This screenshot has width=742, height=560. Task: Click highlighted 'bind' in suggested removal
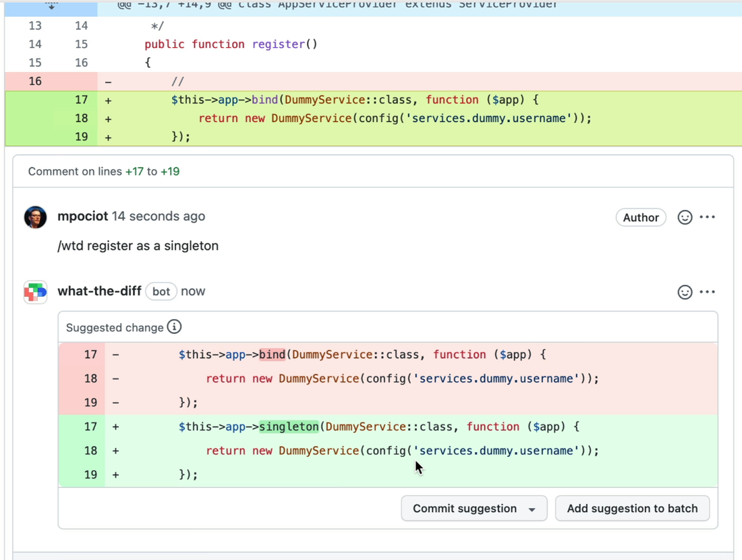point(272,355)
